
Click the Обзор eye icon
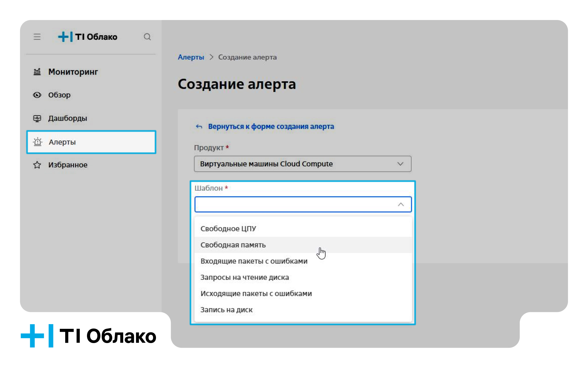pos(37,95)
